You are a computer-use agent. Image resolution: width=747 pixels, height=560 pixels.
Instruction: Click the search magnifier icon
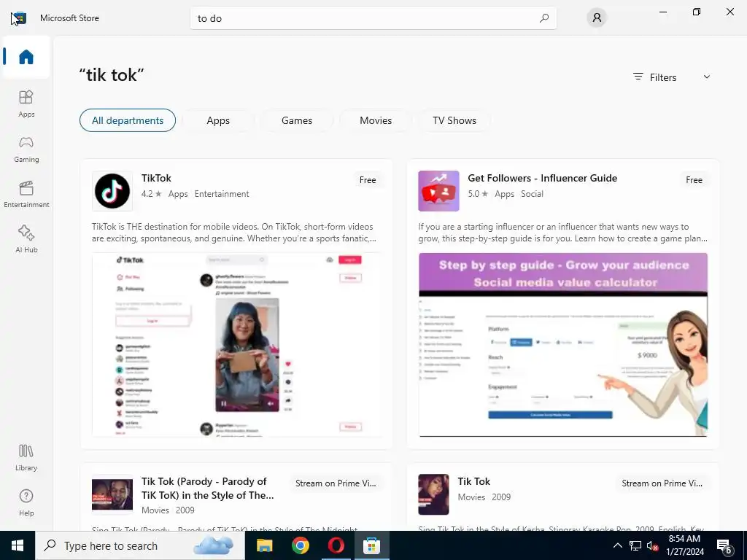point(544,18)
